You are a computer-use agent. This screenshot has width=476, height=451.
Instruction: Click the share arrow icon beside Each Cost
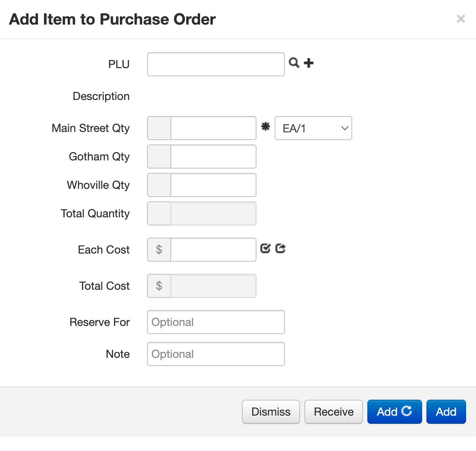(280, 248)
